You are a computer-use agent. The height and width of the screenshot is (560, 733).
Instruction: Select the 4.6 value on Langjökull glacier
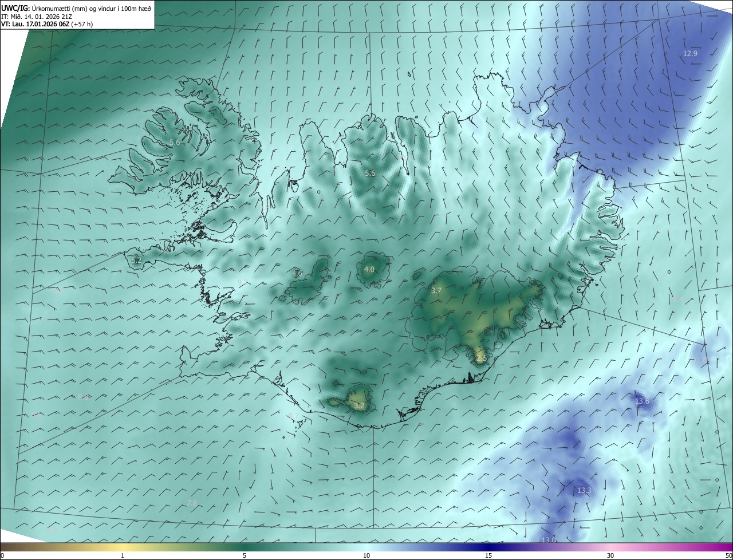tap(297, 273)
